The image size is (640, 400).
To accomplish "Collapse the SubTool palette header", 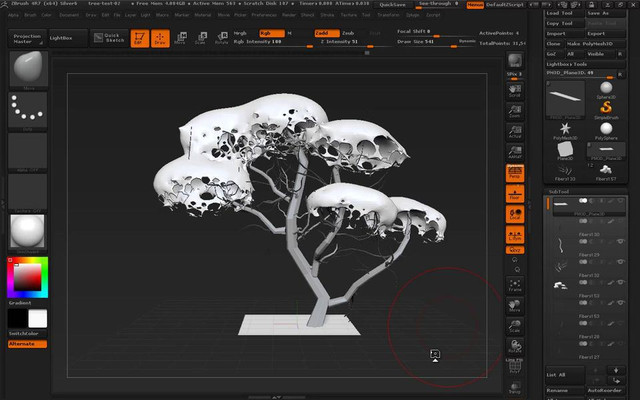I will [560, 189].
